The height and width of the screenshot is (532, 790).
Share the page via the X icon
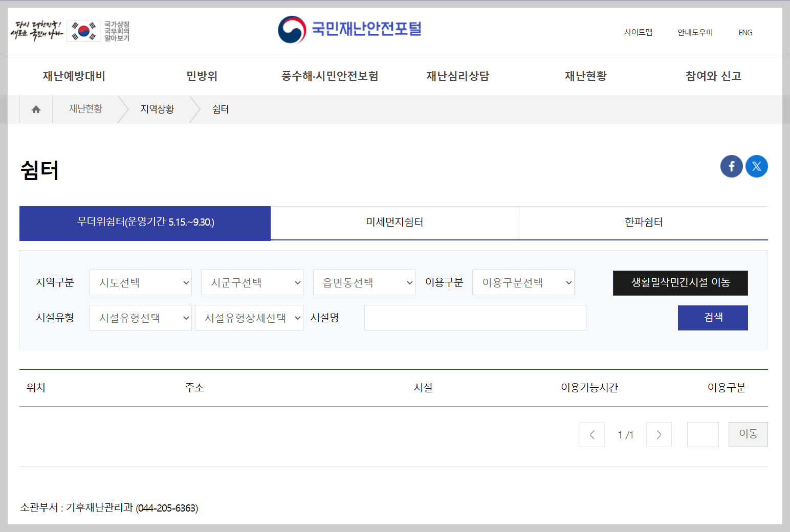(756, 166)
